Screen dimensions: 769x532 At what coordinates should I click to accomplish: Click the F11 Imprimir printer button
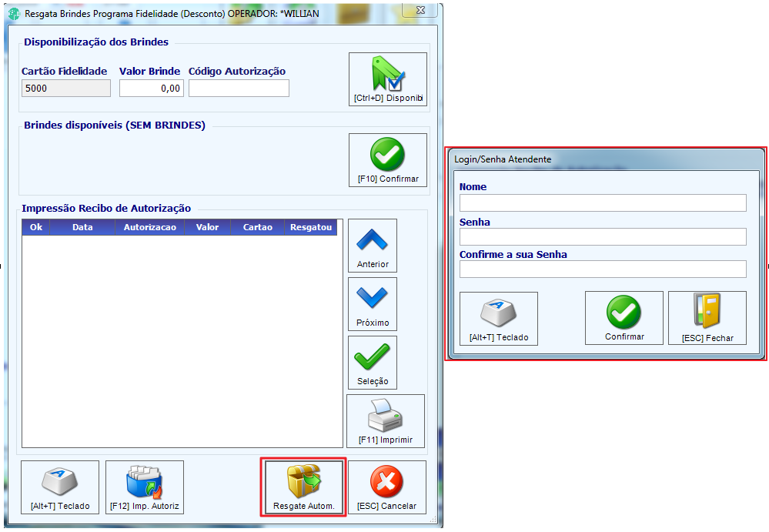point(386,421)
